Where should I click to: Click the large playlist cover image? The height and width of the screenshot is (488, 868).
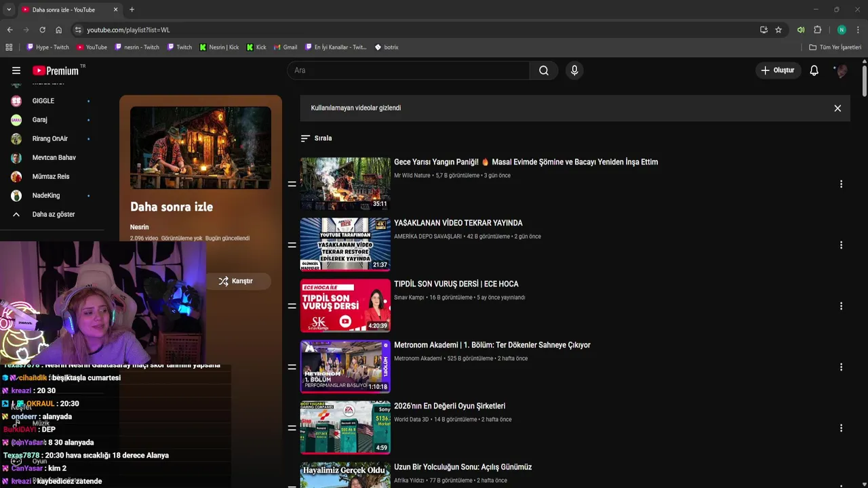click(x=201, y=148)
